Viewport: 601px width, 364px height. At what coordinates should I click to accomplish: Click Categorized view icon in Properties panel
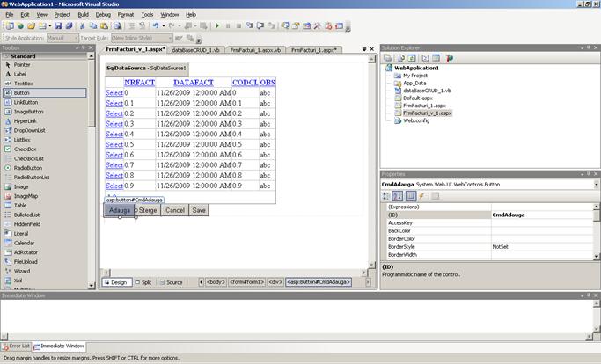point(386,196)
